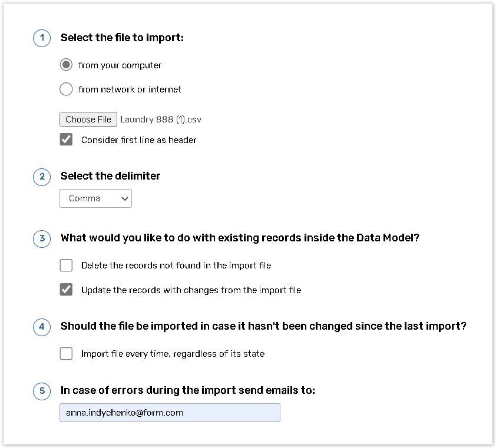Check 'Import file every time' option

tap(67, 354)
